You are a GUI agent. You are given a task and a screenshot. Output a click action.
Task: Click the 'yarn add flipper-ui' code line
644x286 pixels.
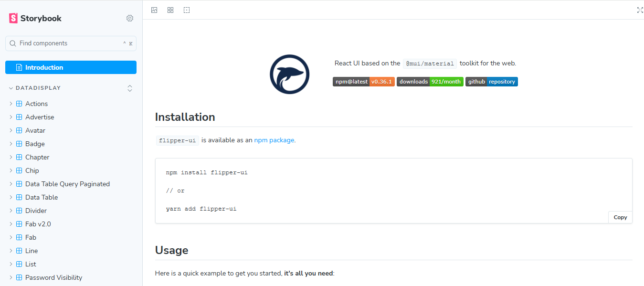(201, 209)
